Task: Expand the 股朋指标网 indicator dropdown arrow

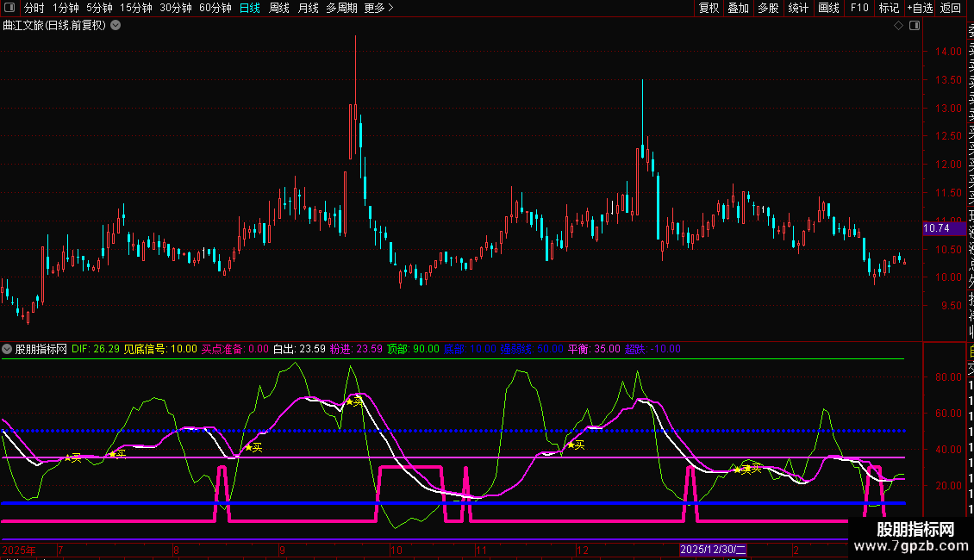Action: tap(8, 349)
